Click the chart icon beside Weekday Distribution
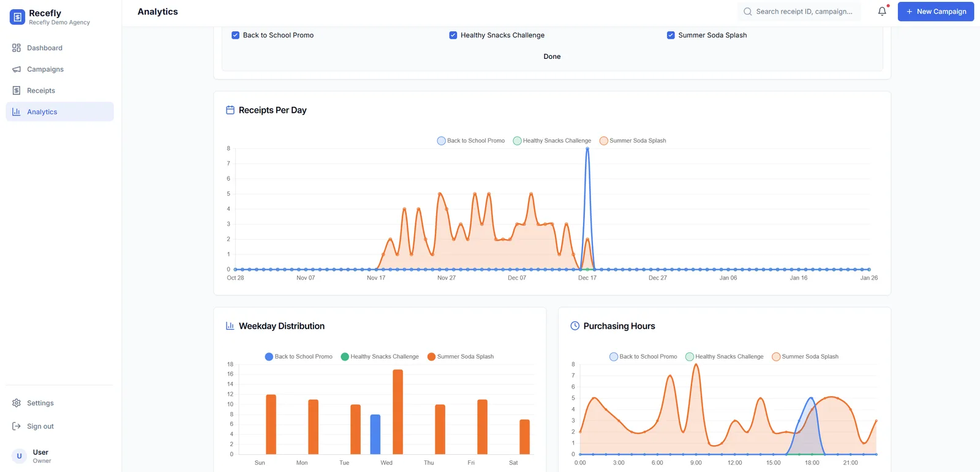This screenshot has height=472, width=980. pyautogui.click(x=230, y=326)
